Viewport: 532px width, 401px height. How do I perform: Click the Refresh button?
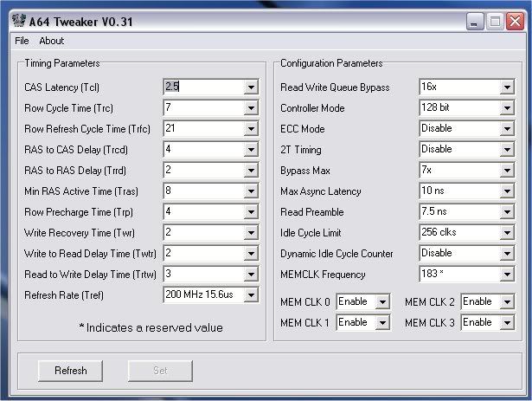(70, 371)
